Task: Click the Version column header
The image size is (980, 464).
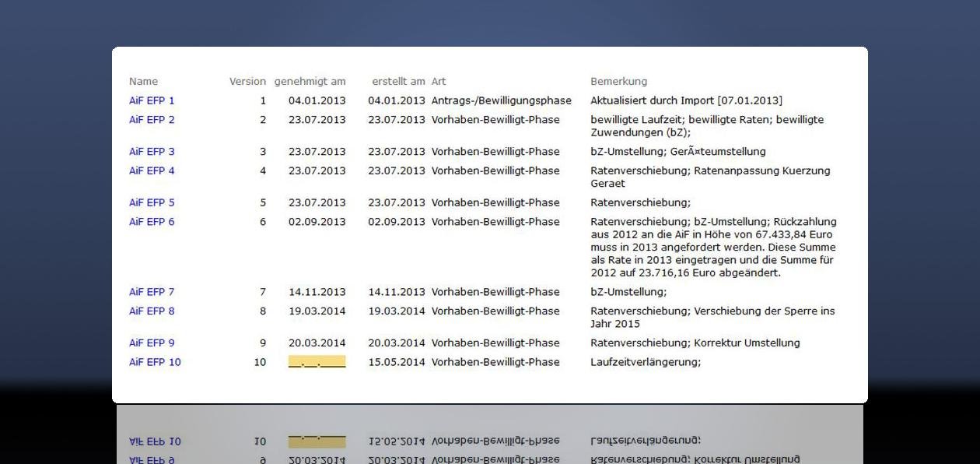Action: tap(247, 81)
